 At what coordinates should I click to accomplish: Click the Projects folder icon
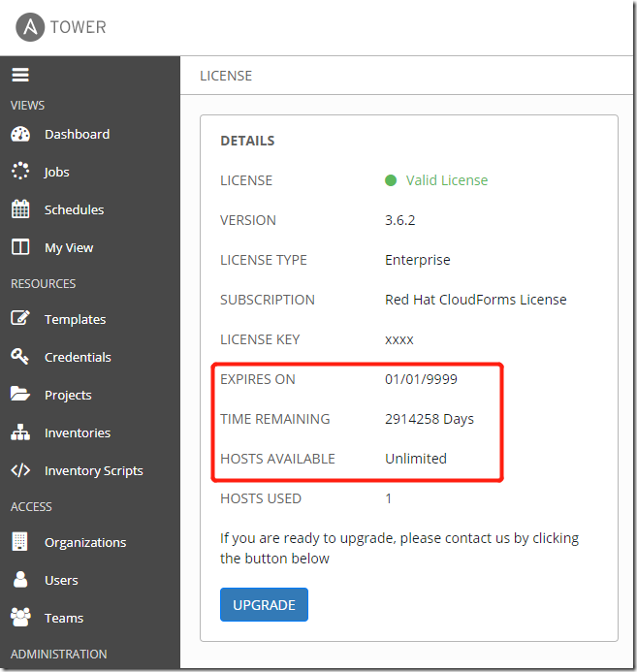[x=20, y=394]
